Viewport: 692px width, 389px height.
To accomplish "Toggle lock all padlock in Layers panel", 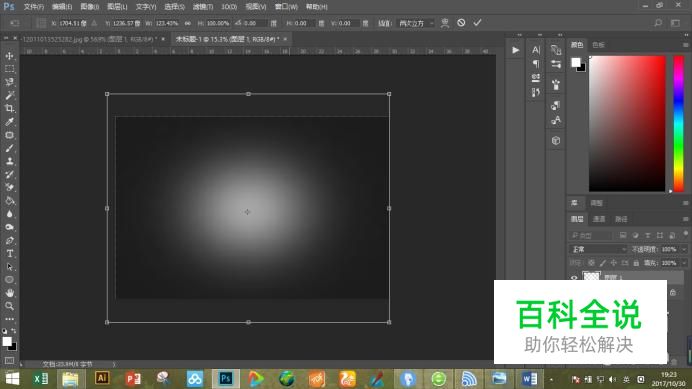I will point(636,263).
